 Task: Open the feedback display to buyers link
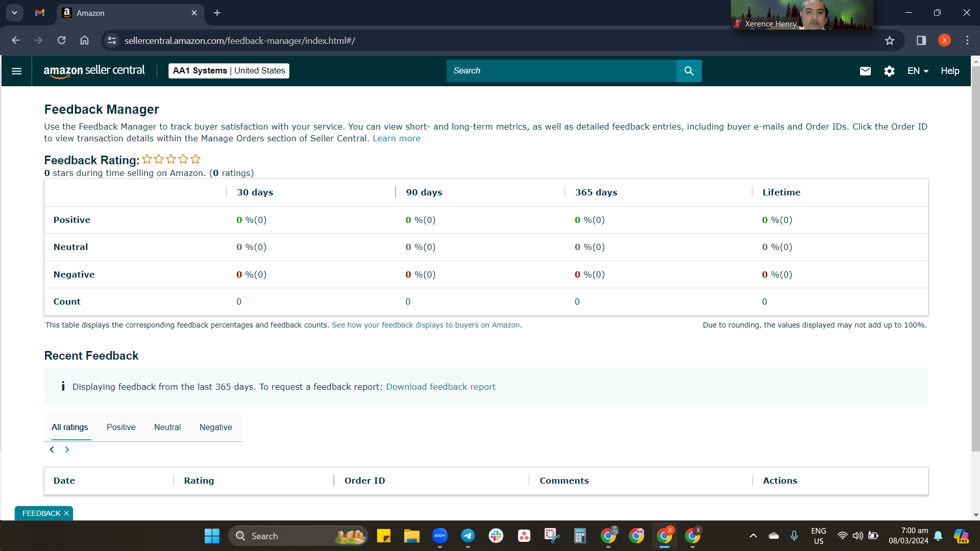[x=426, y=325]
